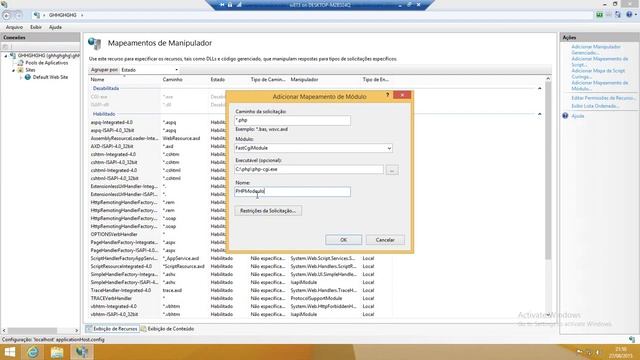Click the Conexões pane horizontal scrollbar
This screenshot has width=640, height=360.
coord(32,330)
